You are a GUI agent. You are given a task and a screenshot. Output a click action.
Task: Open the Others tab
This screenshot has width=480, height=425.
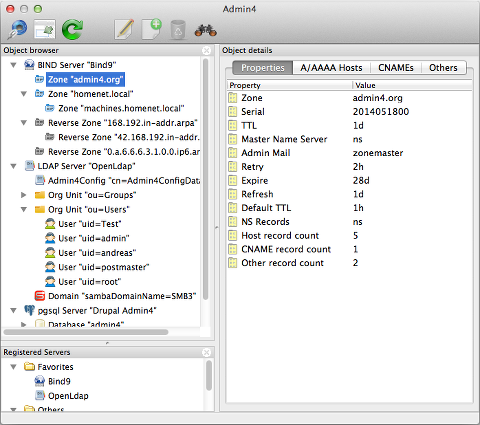(443, 68)
